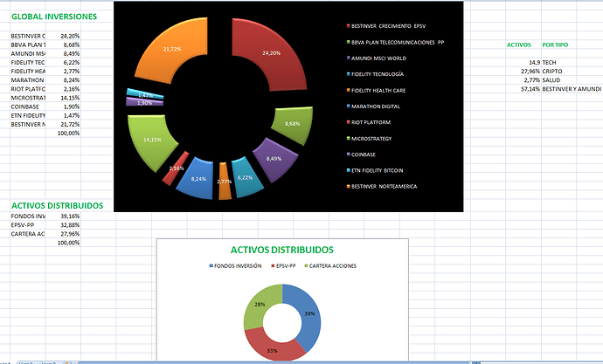603x364 pixels.
Task: Select FONDOS INVERSIÓN legend entry in lower chart
Action: tap(235, 265)
